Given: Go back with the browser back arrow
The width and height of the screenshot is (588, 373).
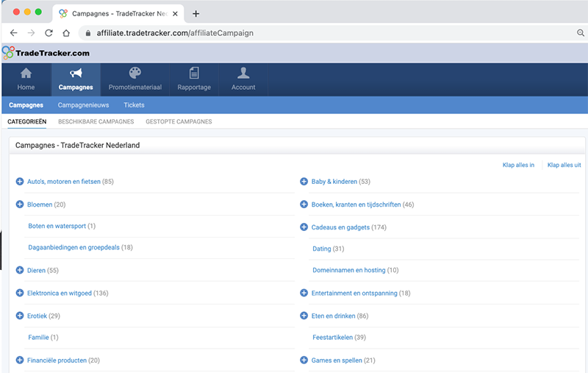Looking at the screenshot, I should (x=13, y=33).
